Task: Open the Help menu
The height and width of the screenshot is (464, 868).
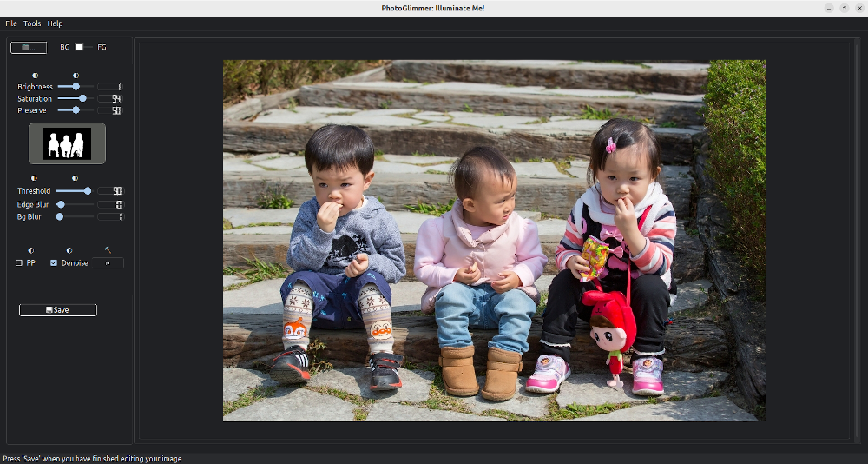Action: point(55,23)
